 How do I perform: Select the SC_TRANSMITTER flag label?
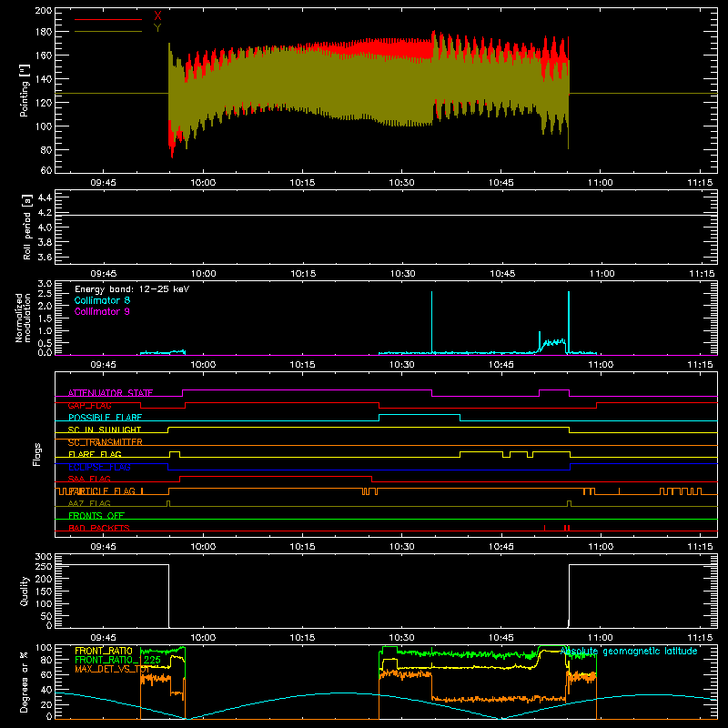106,442
